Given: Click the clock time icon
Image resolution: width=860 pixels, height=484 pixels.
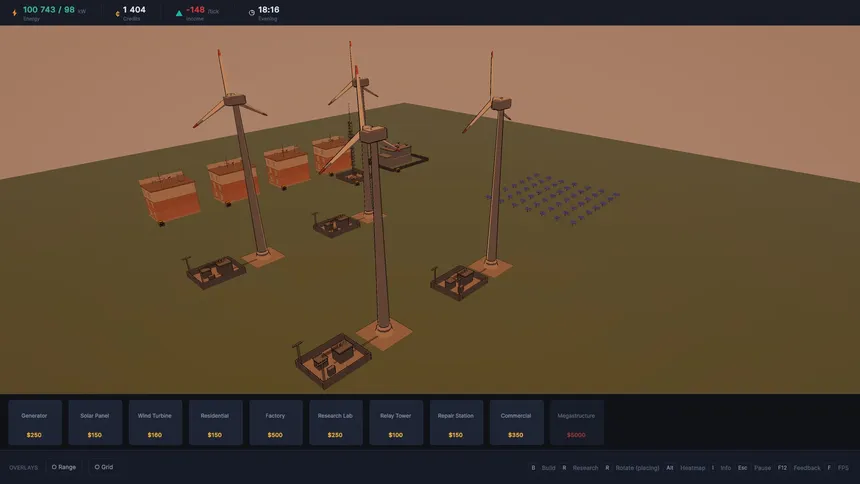Looking at the screenshot, I should pyautogui.click(x=252, y=13).
